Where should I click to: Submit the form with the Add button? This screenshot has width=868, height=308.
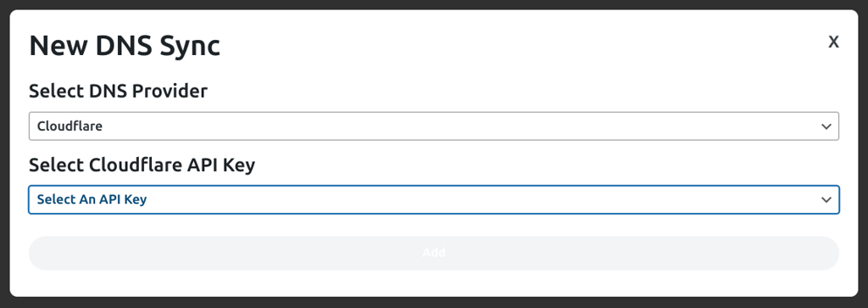(434, 253)
